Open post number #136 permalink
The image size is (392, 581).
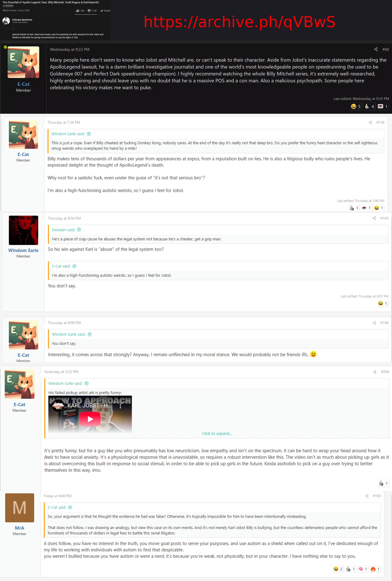point(380,122)
